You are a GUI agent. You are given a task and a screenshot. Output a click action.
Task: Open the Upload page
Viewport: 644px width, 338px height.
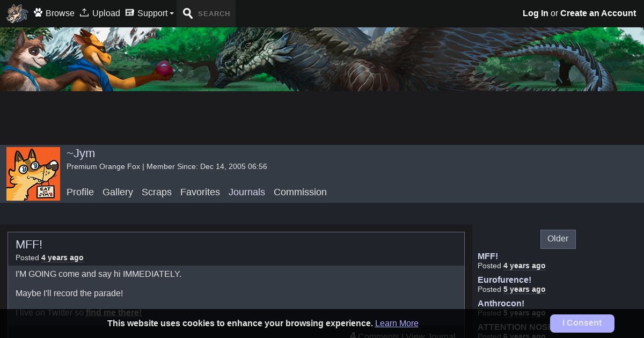(x=106, y=13)
